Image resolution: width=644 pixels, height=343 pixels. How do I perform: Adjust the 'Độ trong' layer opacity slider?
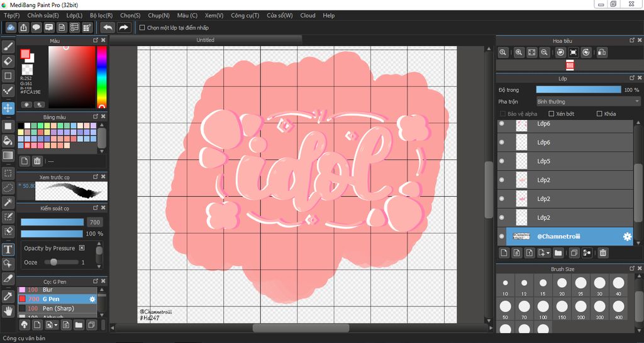579,89
